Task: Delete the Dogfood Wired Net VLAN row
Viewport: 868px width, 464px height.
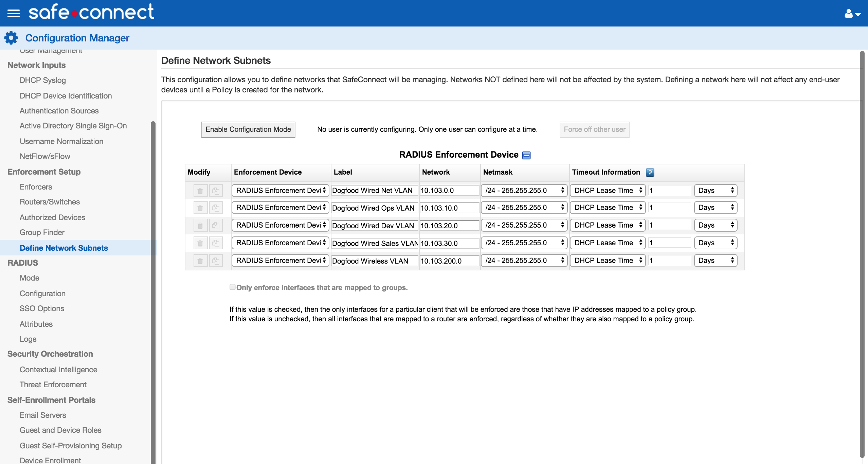Action: (x=200, y=191)
